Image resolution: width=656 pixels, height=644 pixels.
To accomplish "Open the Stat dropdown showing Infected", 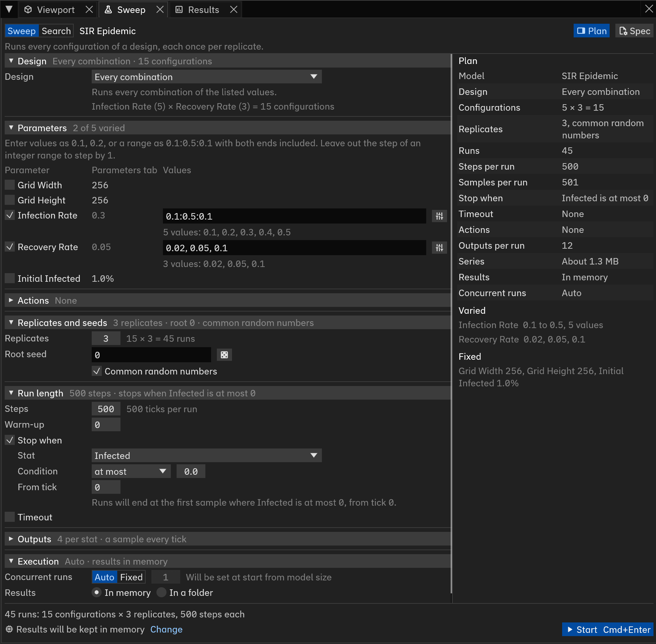I will (x=206, y=456).
